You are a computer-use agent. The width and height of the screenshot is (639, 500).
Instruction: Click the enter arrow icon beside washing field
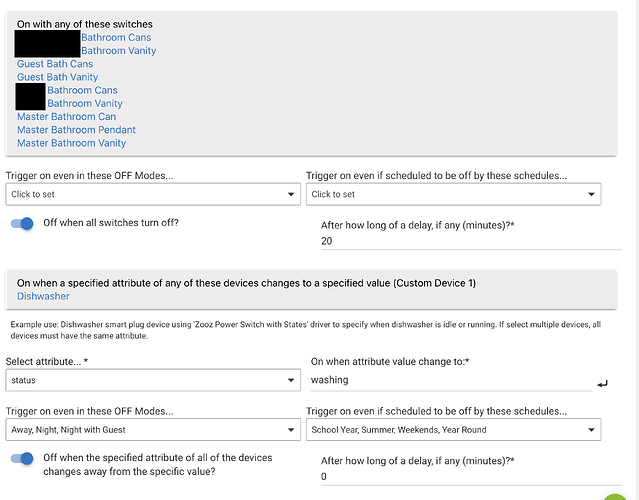pos(601,383)
